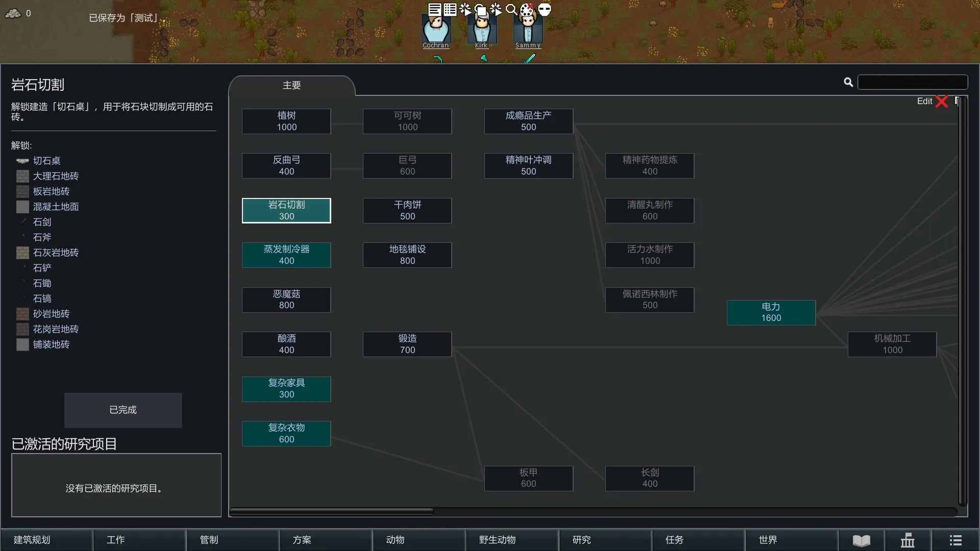Click the research search input field
The image size is (980, 551).
912,82
